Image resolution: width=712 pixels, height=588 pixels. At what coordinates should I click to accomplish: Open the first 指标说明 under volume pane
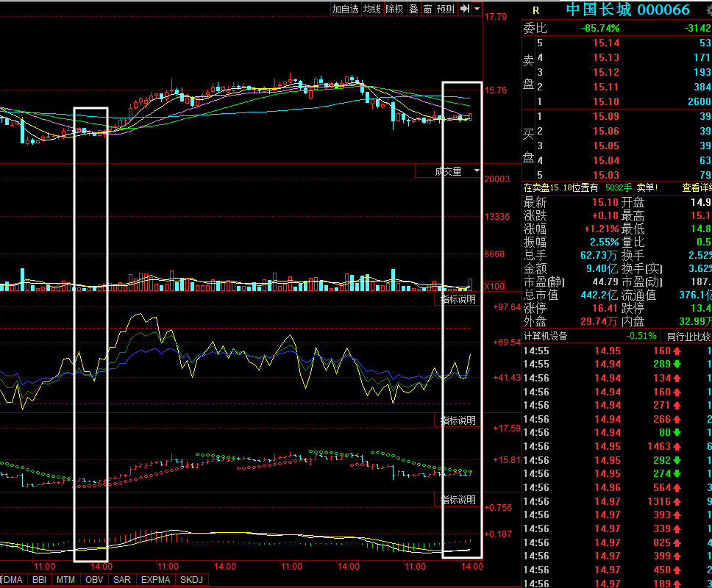[458, 299]
